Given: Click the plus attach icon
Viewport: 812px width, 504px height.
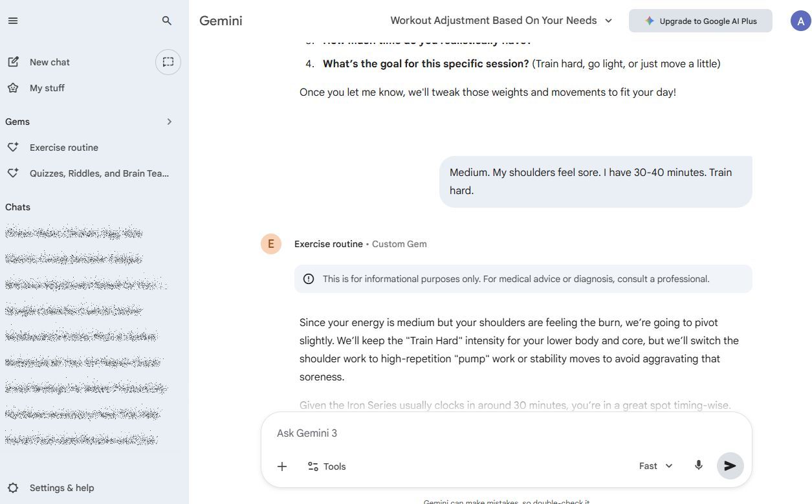Looking at the screenshot, I should (x=282, y=466).
